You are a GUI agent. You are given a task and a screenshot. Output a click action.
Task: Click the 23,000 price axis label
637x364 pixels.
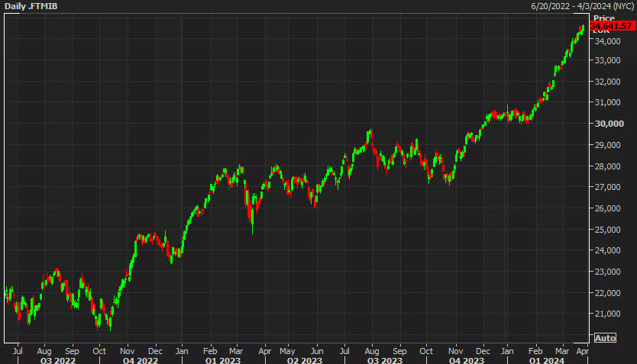[x=607, y=272]
